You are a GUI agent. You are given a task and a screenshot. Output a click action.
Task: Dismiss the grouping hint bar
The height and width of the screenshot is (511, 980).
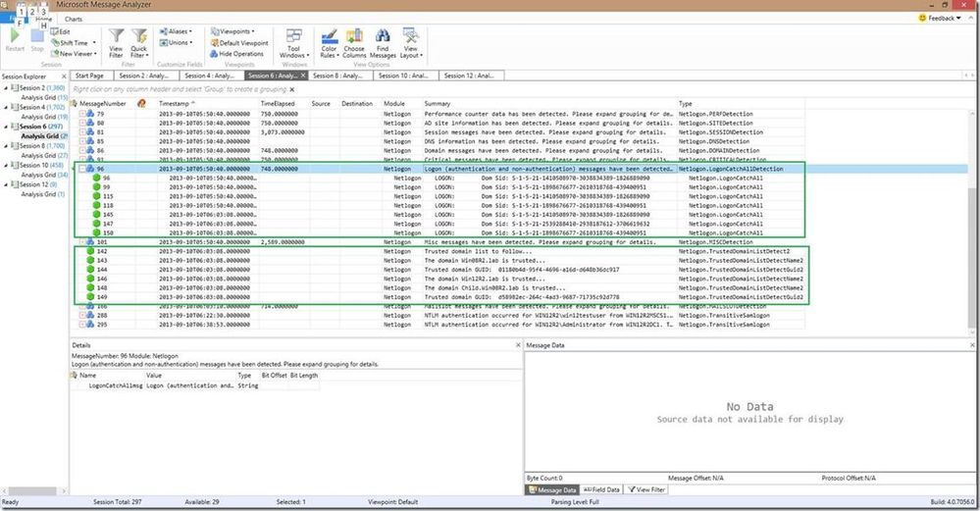coord(292,89)
